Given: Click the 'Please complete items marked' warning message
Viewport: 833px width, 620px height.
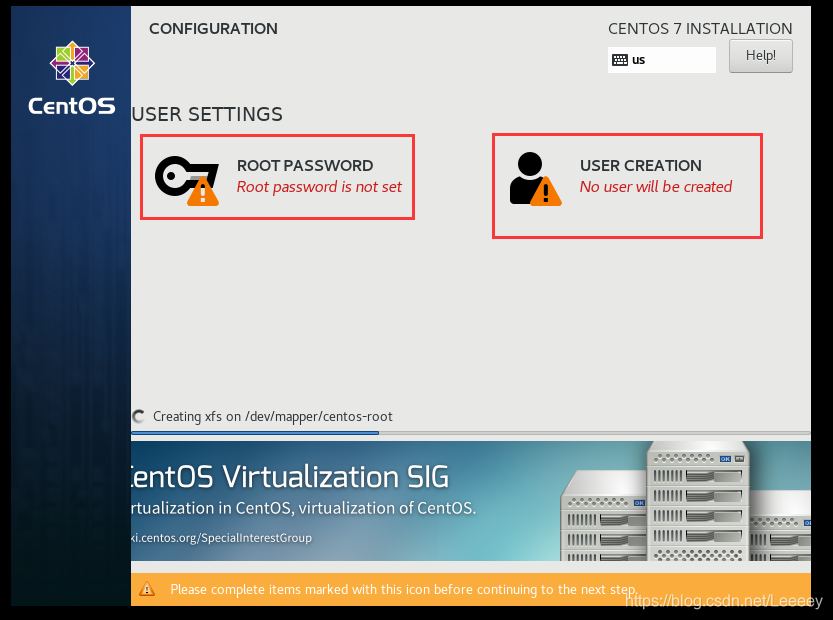Looking at the screenshot, I should [x=404, y=589].
